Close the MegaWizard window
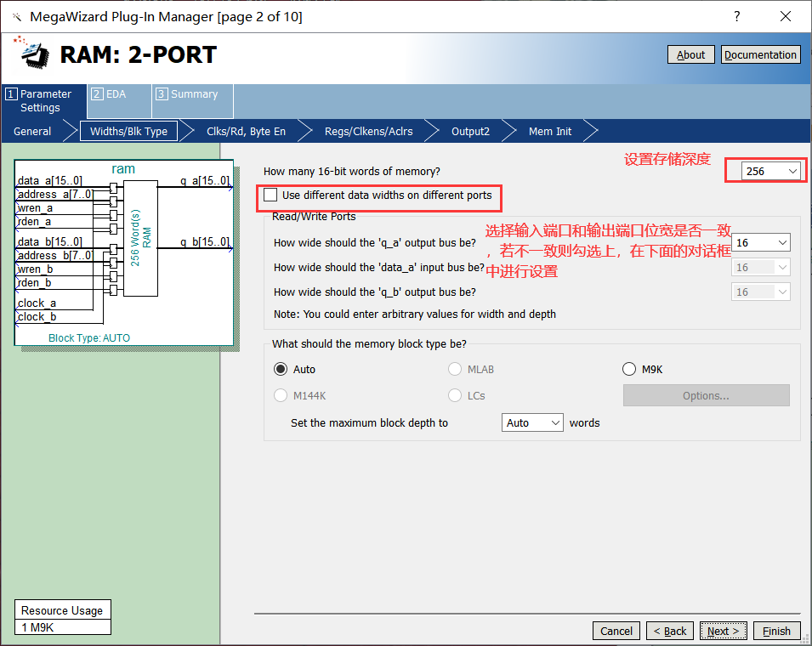This screenshot has height=646, width=812. coord(786,17)
